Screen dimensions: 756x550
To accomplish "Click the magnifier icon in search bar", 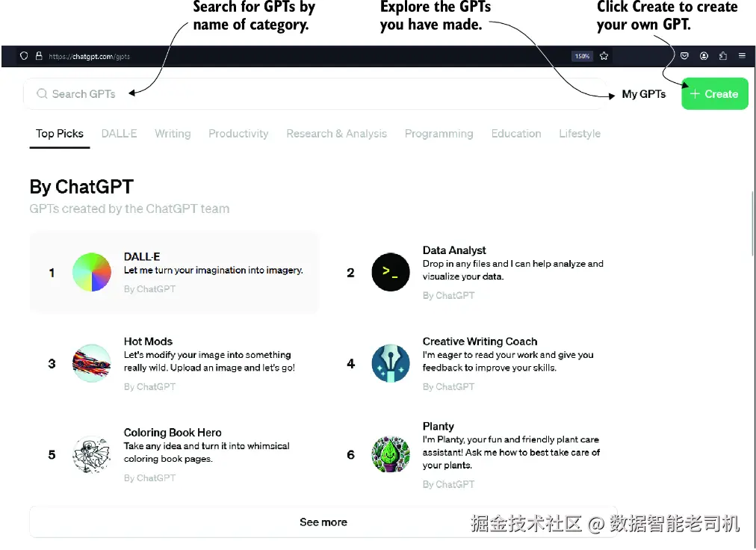I will coord(42,93).
